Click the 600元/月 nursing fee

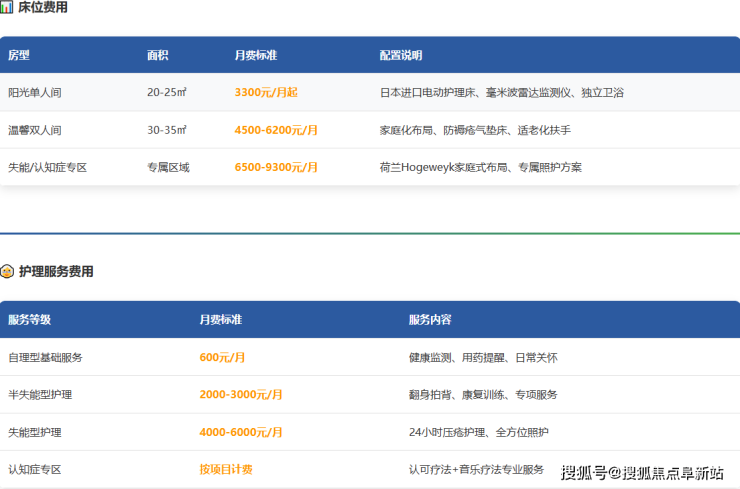(x=222, y=357)
